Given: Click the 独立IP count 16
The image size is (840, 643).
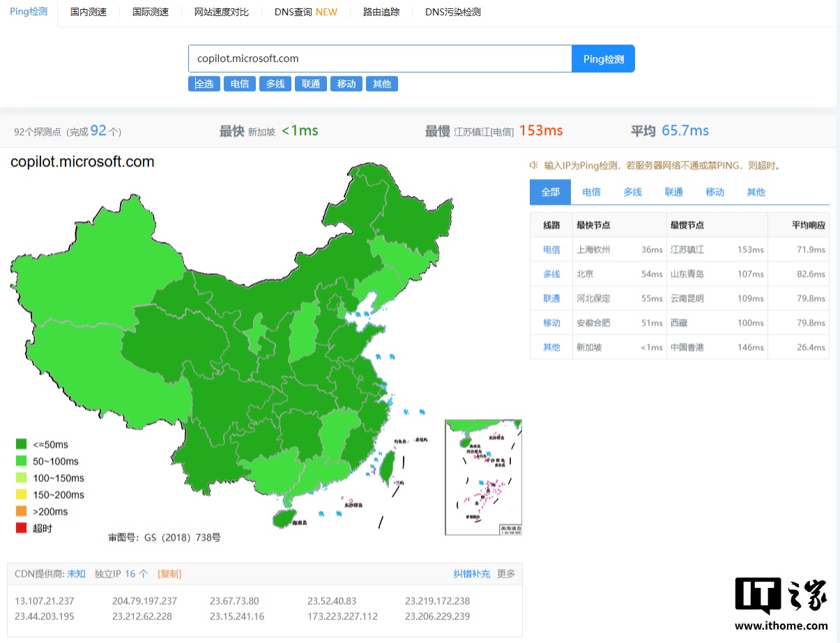Looking at the screenshot, I should point(130,574).
